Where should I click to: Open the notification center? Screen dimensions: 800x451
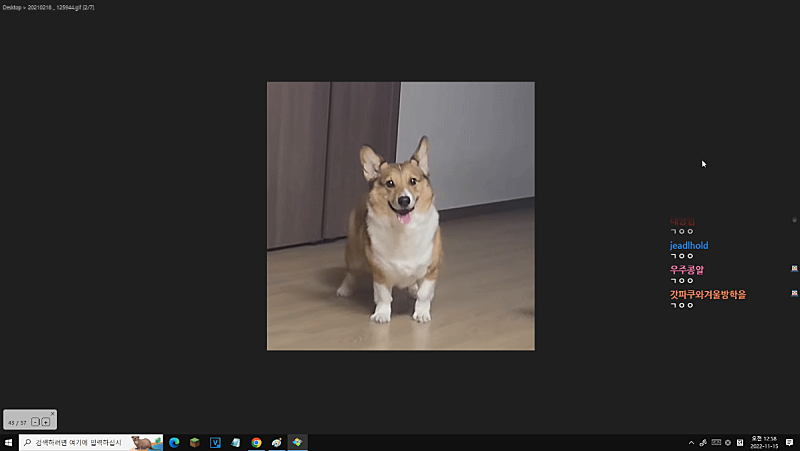[x=789, y=442]
